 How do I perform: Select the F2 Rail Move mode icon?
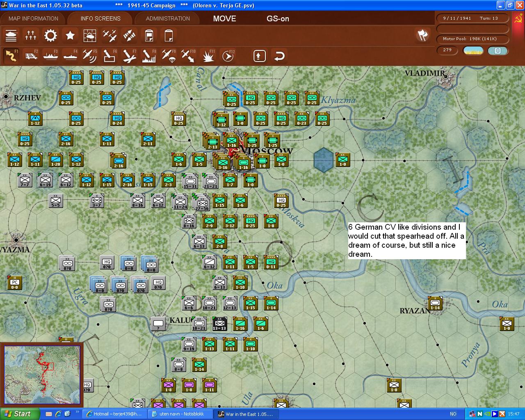click(x=31, y=55)
